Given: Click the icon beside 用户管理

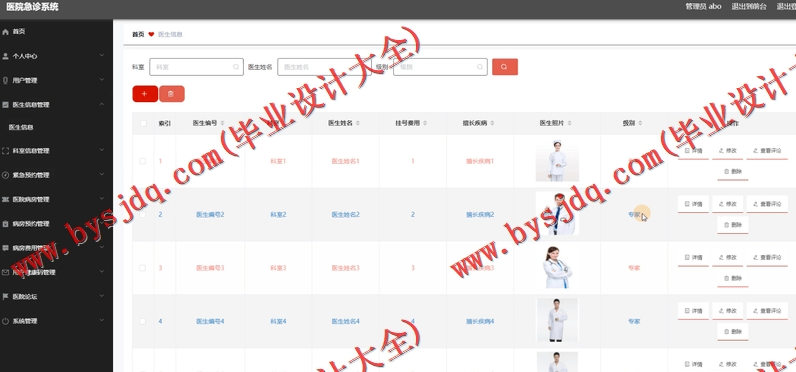Looking at the screenshot, I should 6,80.
